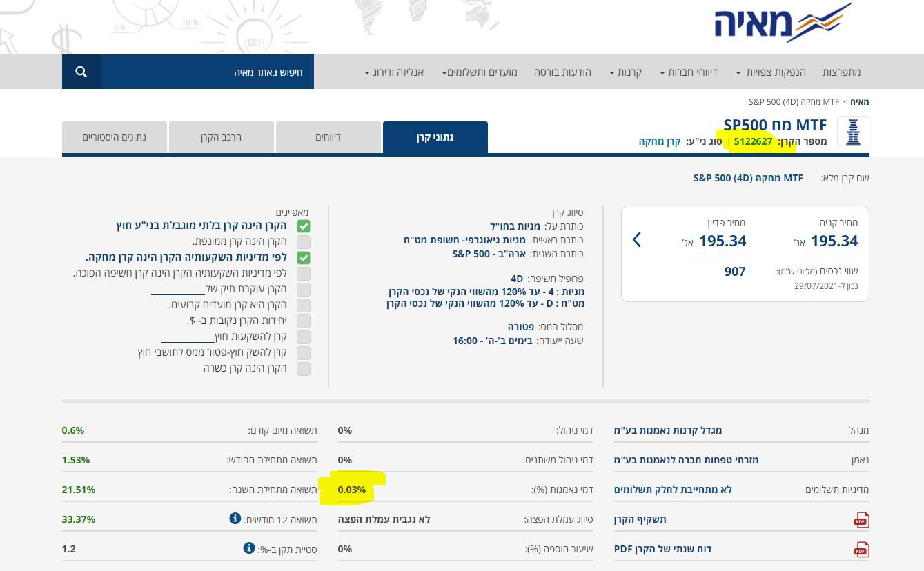This screenshot has width=924, height=571.
Task: Switch to the נתונים היסטוריים tab
Action: click(115, 137)
